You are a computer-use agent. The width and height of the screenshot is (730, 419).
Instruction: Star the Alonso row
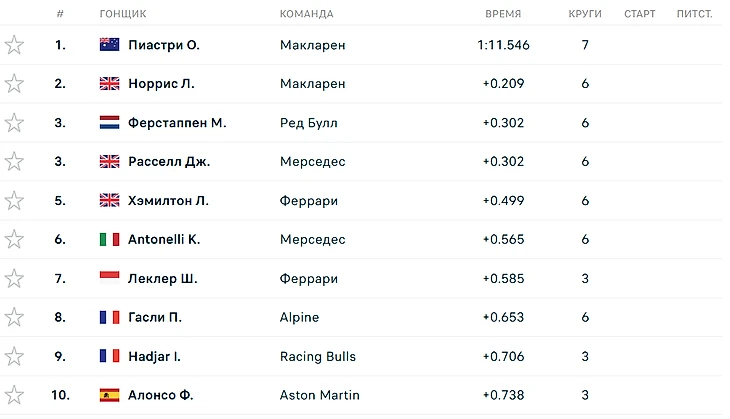(x=14, y=395)
